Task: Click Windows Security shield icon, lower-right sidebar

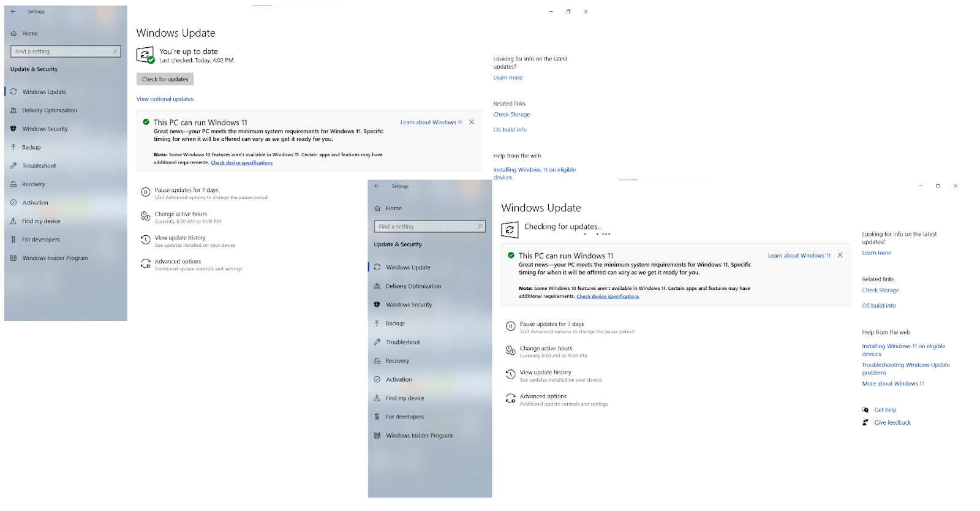Action: pos(377,305)
